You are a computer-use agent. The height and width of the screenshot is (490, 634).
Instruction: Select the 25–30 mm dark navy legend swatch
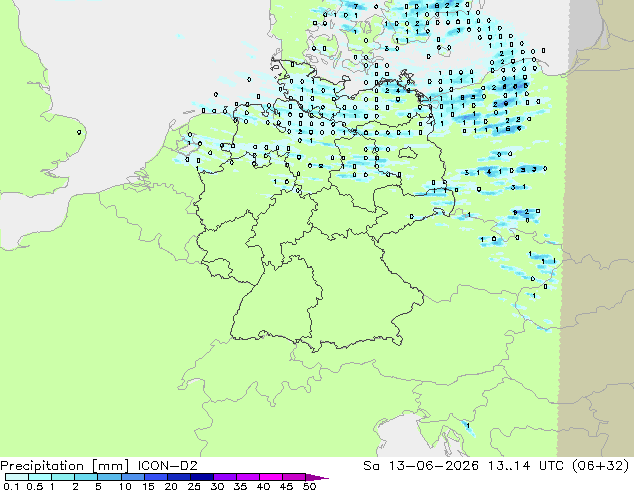pos(201,477)
